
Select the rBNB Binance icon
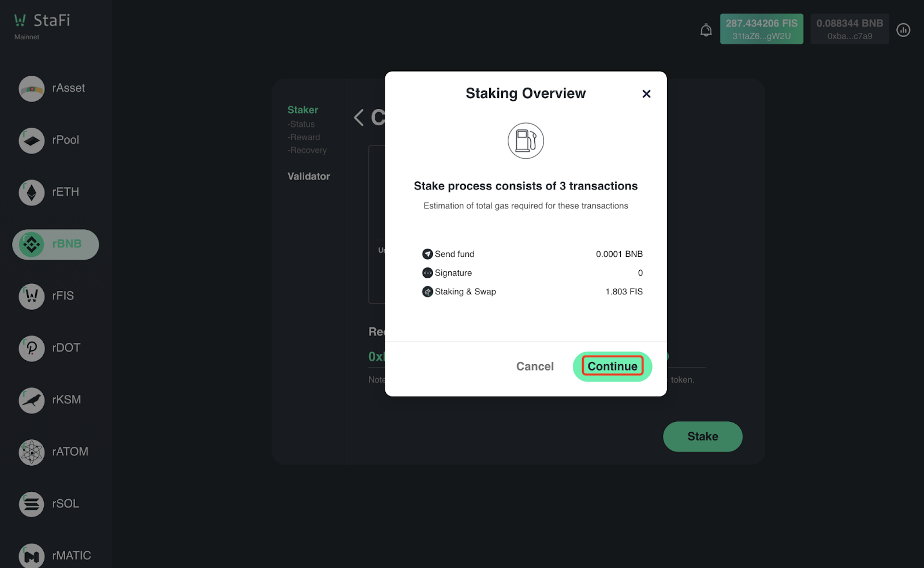(32, 245)
